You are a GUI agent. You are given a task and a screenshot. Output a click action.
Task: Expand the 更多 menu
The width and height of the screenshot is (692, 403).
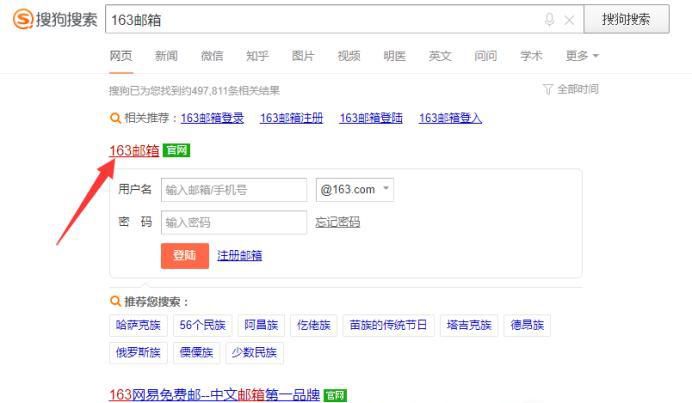pyautogui.click(x=582, y=56)
